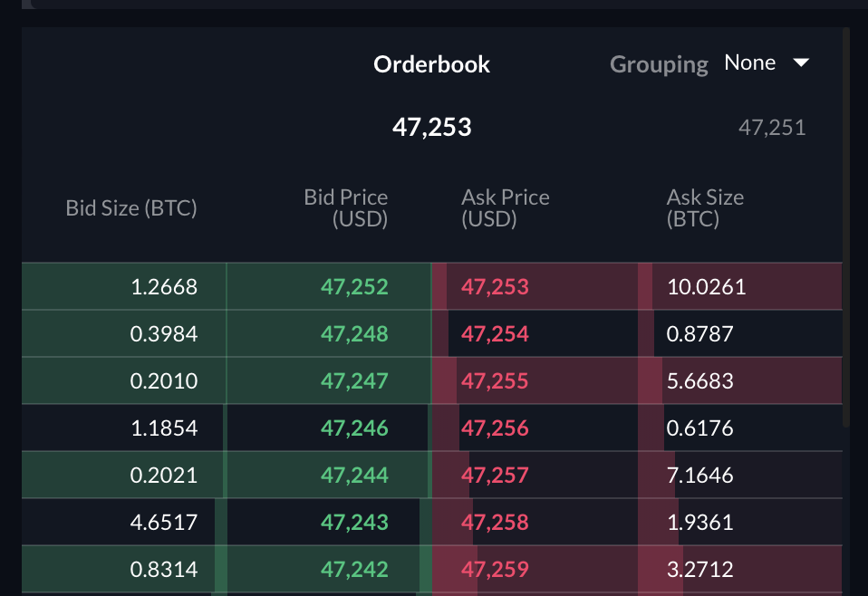Click ask price 47,254
Screen dimensions: 868x596
(x=495, y=334)
